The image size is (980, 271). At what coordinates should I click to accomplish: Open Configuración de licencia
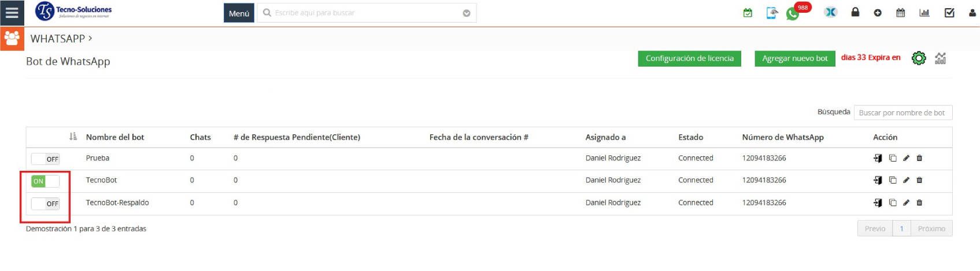point(689,58)
